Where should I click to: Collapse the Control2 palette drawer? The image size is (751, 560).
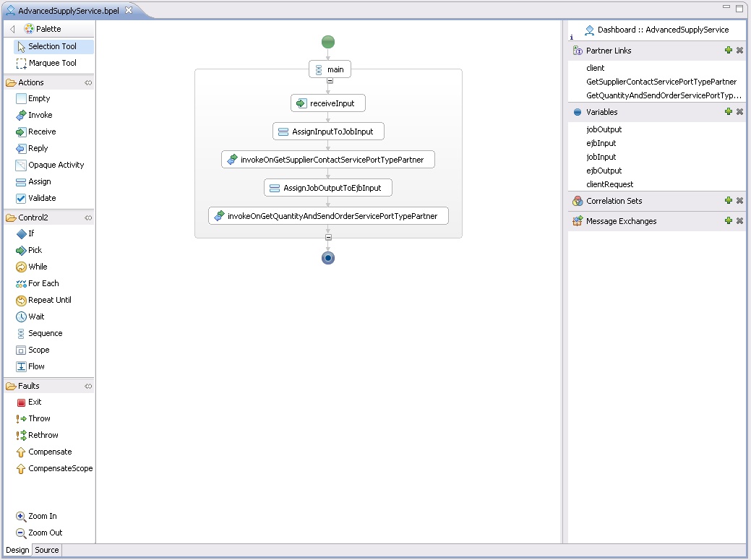pyautogui.click(x=88, y=217)
